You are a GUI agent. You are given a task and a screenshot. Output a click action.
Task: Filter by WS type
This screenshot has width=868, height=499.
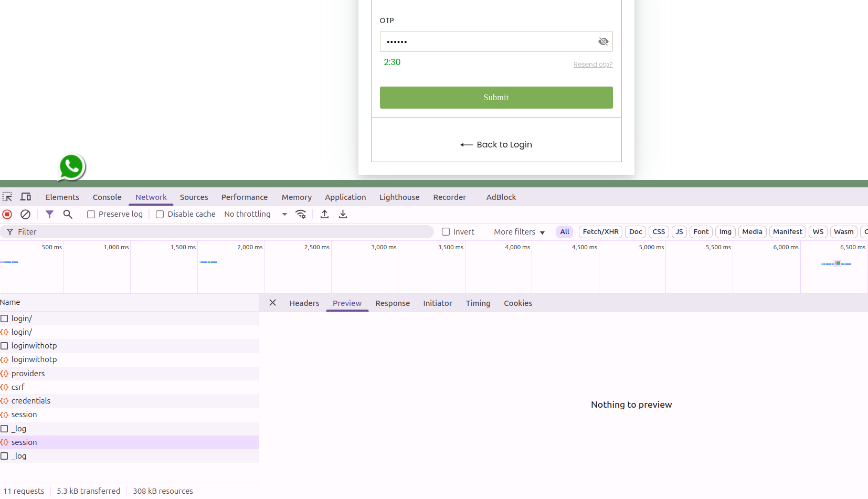[x=818, y=232]
